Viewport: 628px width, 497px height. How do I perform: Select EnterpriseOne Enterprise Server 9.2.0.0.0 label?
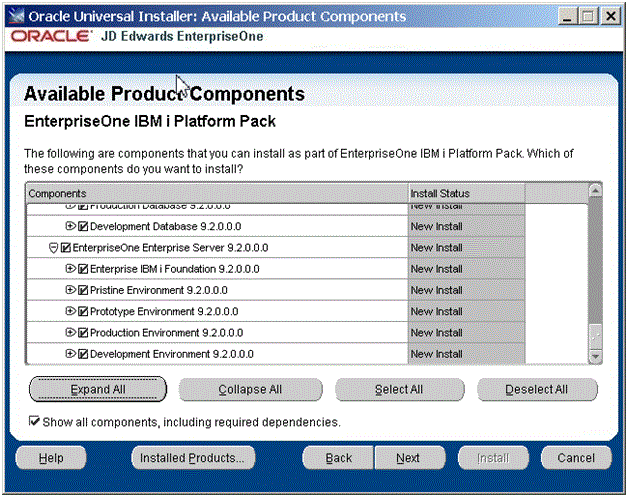coord(170,247)
